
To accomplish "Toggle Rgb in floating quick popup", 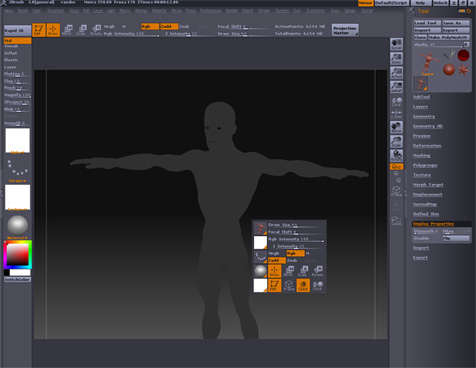I will tap(295, 253).
